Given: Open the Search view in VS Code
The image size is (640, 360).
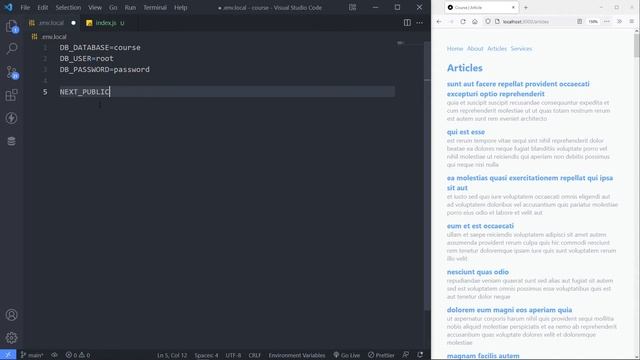Looking at the screenshot, I should (11, 49).
